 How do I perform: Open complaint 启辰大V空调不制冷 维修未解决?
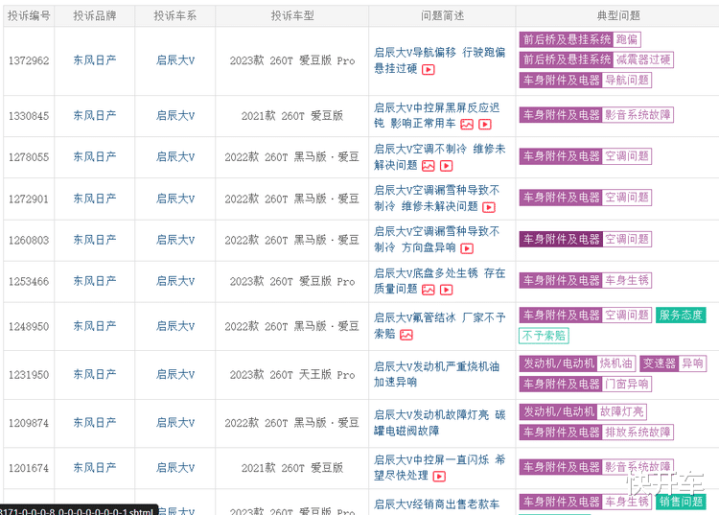tap(439, 157)
